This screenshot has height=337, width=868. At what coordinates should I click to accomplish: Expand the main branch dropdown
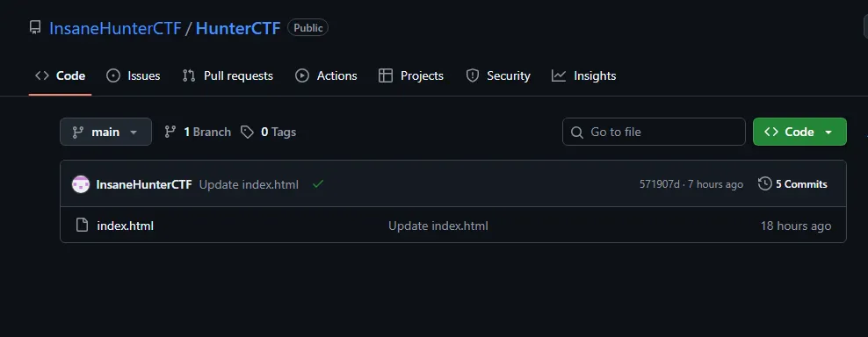coord(105,132)
